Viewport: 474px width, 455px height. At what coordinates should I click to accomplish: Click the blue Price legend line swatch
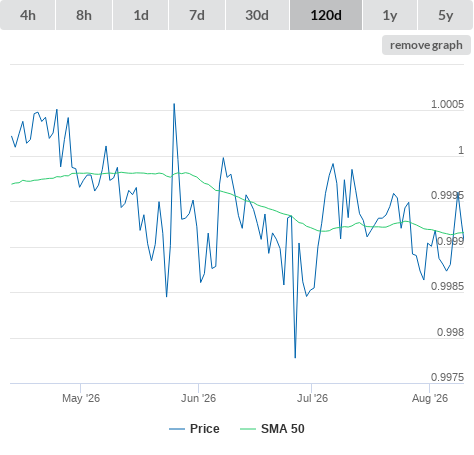[x=177, y=429]
